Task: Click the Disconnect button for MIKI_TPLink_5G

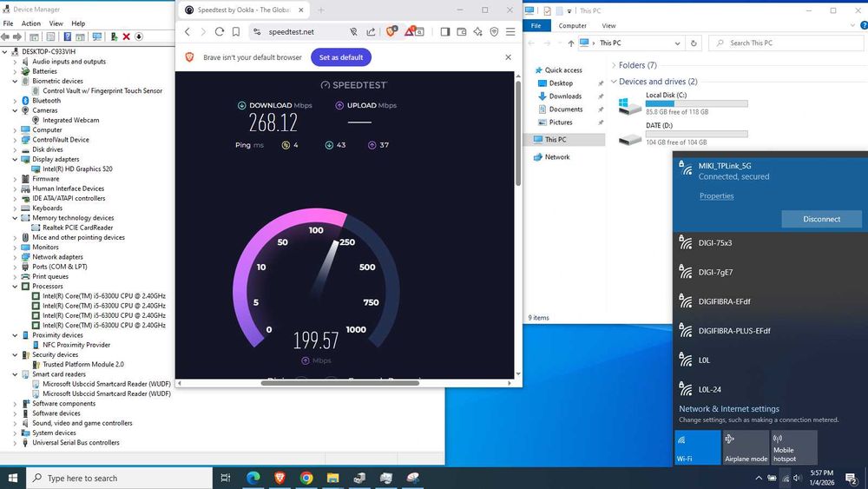Action: click(821, 219)
